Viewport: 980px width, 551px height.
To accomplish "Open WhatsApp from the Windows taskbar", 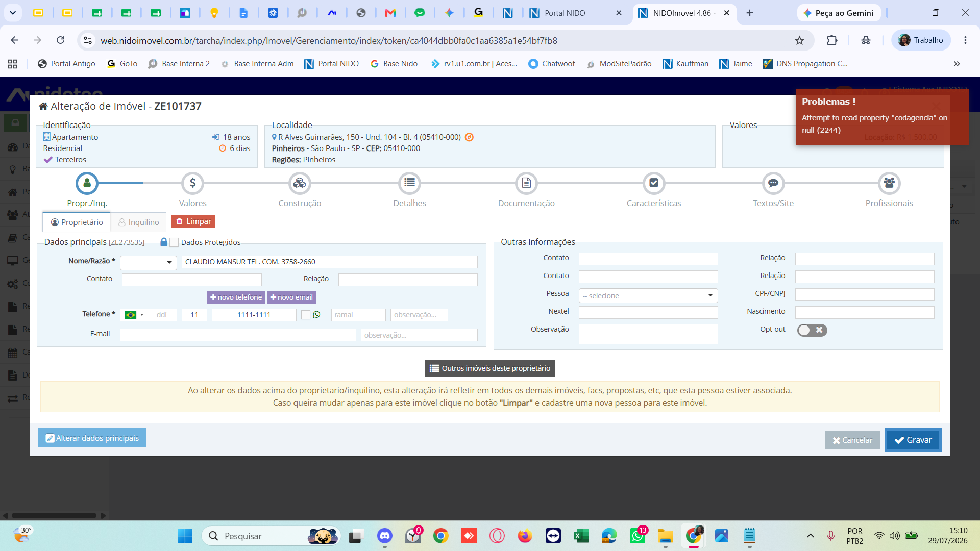I will click(638, 536).
